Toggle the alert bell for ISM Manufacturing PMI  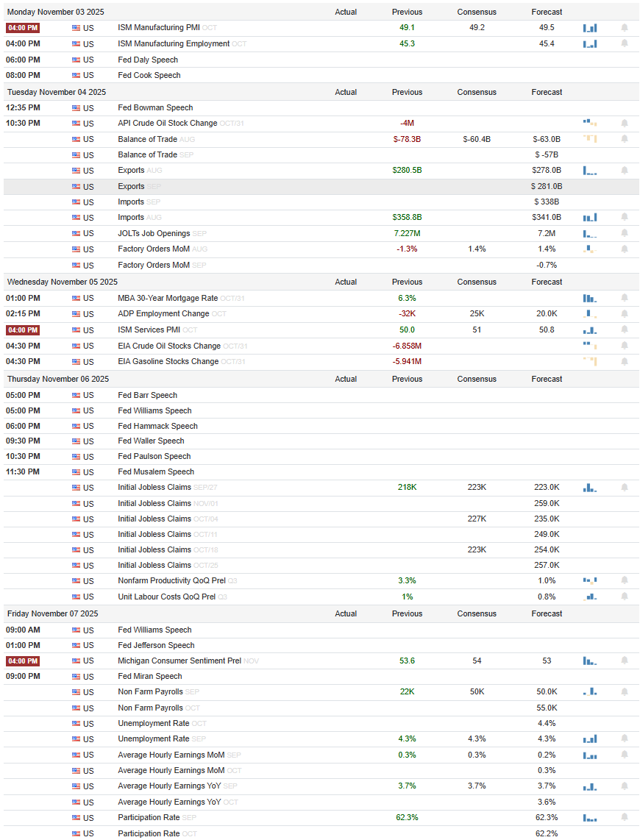[x=625, y=28]
